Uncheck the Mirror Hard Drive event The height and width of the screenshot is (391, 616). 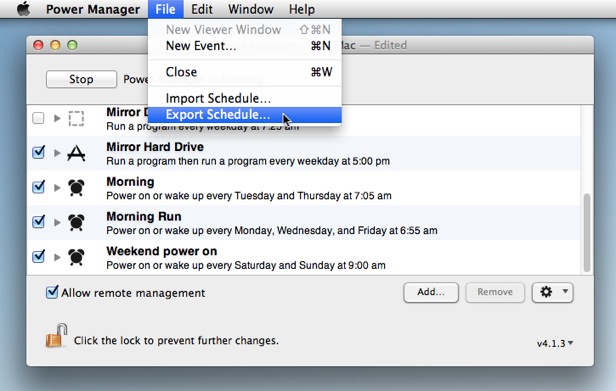(38, 152)
